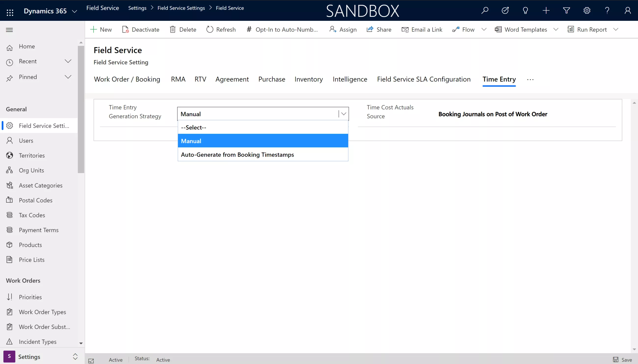Click the help question mark icon
The image size is (638, 364).
pyautogui.click(x=607, y=11)
